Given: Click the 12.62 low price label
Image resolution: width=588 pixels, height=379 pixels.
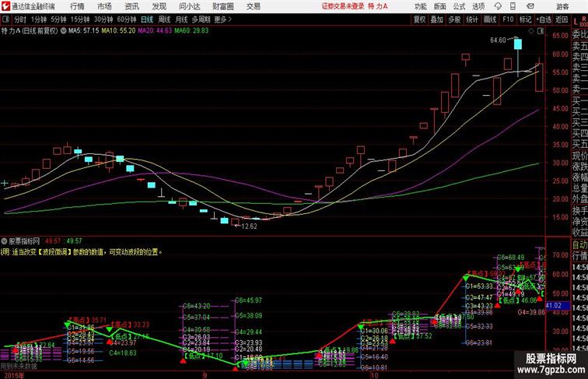Looking at the screenshot, I should 249,226.
